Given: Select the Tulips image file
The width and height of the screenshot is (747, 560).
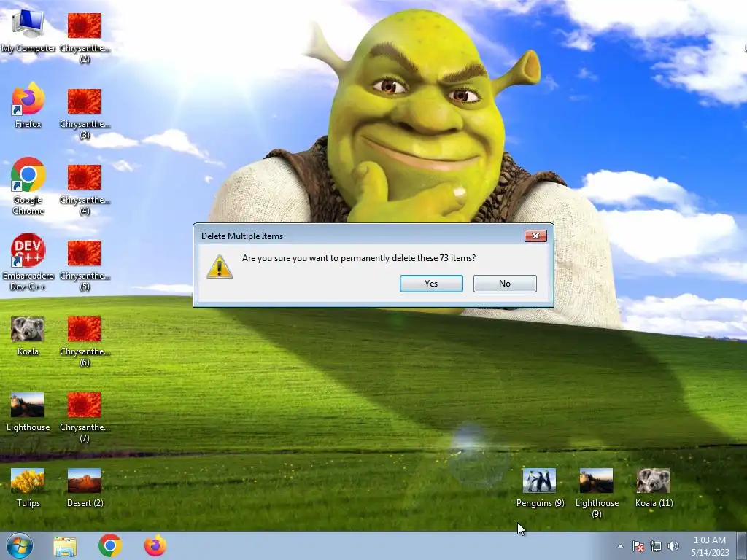Looking at the screenshot, I should coord(28,488).
